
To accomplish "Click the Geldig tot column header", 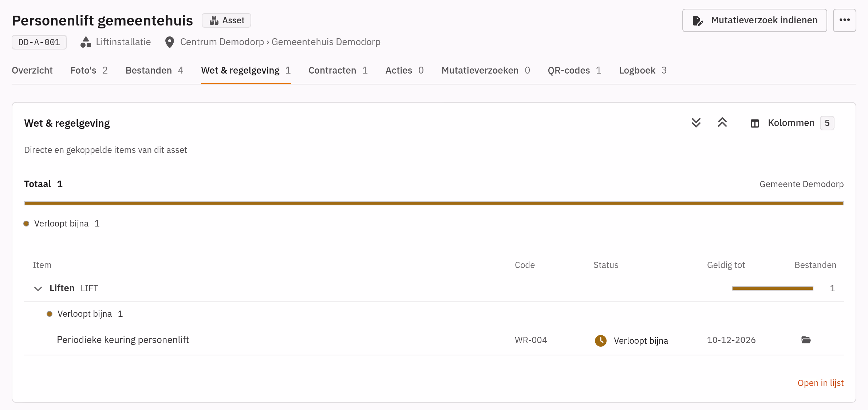I will pyautogui.click(x=726, y=265).
